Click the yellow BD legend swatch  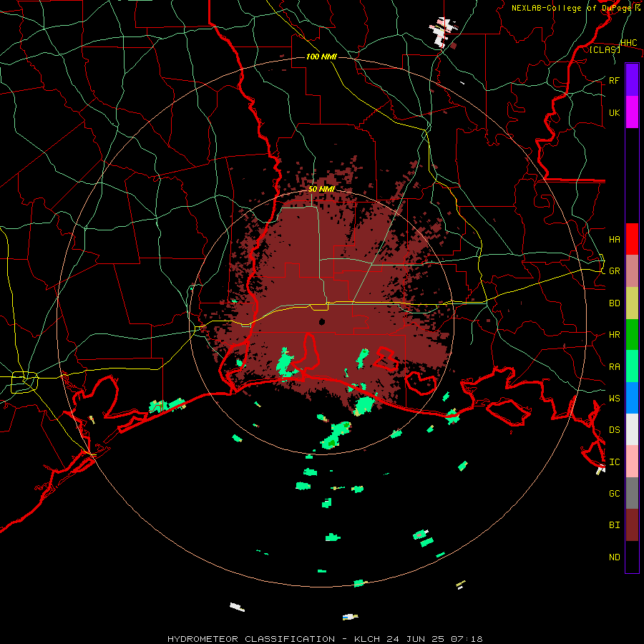tap(632, 303)
